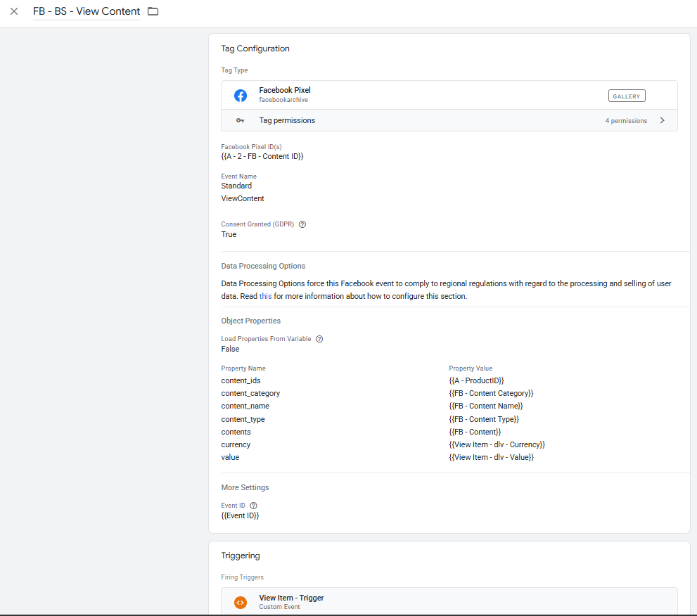Image resolution: width=697 pixels, height=616 pixels.
Task: Open the 'this' link in Data Processing Options
Action: [265, 297]
